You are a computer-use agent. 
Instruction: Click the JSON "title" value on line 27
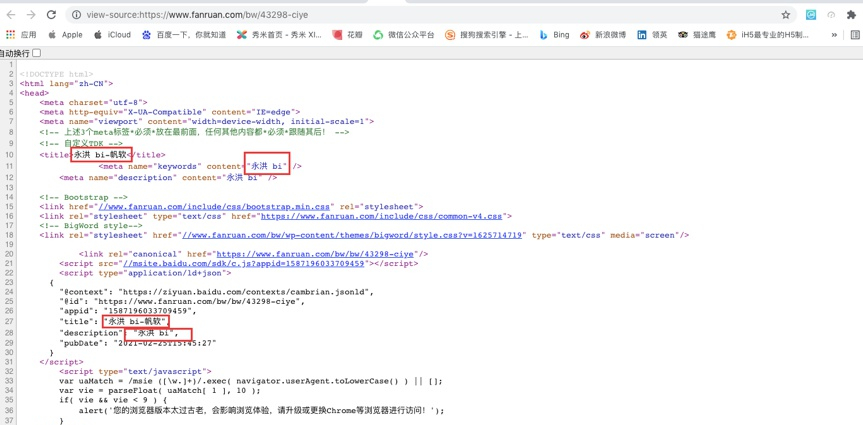click(136, 322)
